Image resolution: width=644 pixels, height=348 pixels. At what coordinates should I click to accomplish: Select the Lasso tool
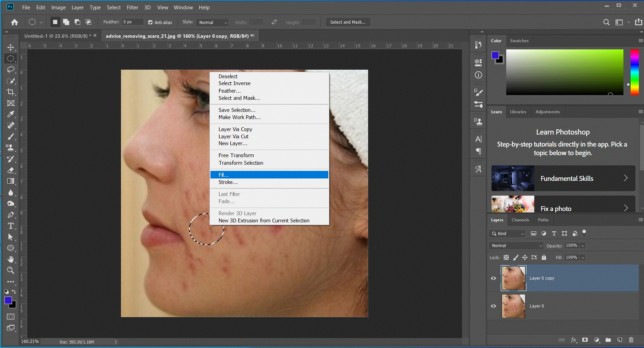click(x=11, y=70)
